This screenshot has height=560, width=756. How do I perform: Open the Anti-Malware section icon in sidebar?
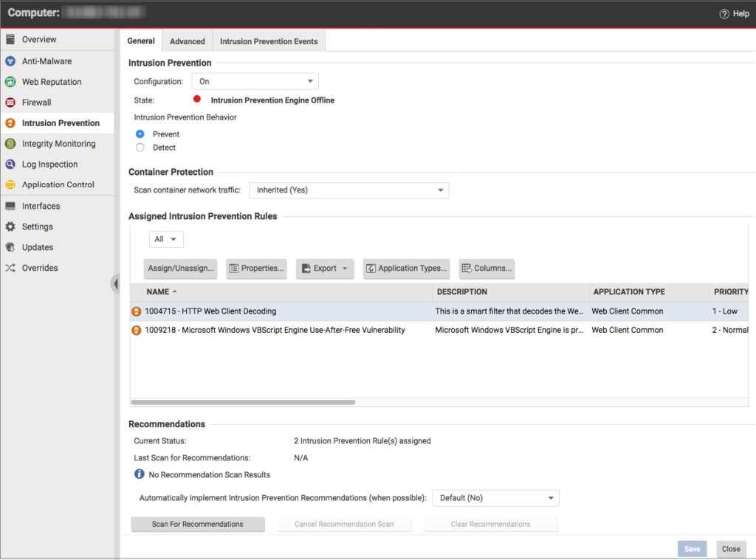click(9, 61)
